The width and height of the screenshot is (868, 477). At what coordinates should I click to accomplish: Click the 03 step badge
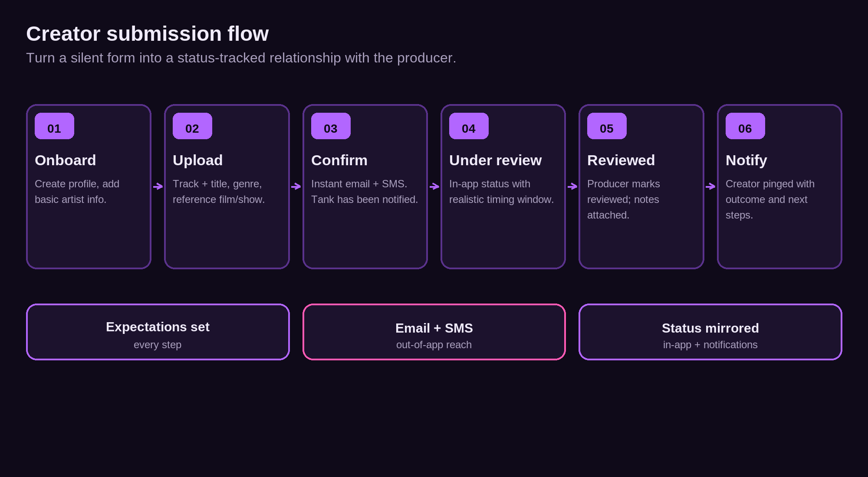pos(331,126)
